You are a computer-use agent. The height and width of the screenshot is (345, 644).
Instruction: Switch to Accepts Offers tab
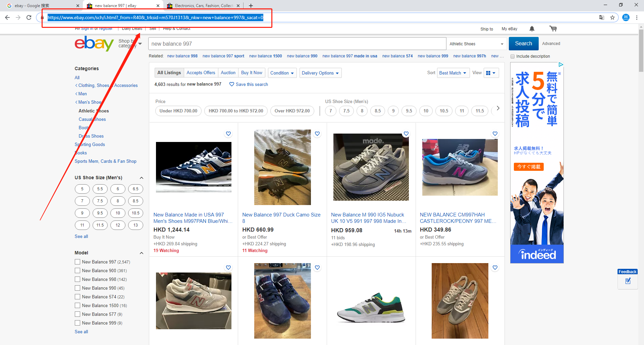(x=201, y=72)
